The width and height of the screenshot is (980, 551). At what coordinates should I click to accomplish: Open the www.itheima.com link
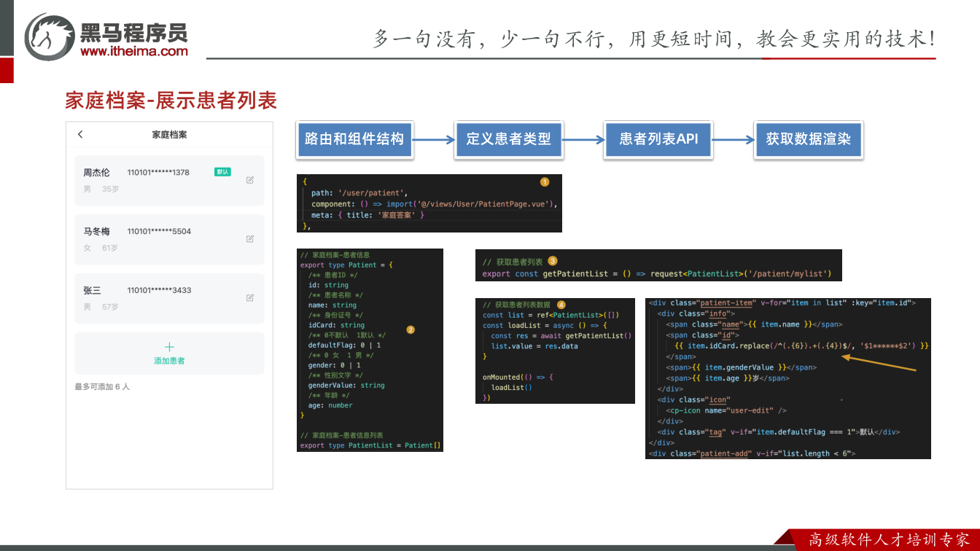click(134, 51)
